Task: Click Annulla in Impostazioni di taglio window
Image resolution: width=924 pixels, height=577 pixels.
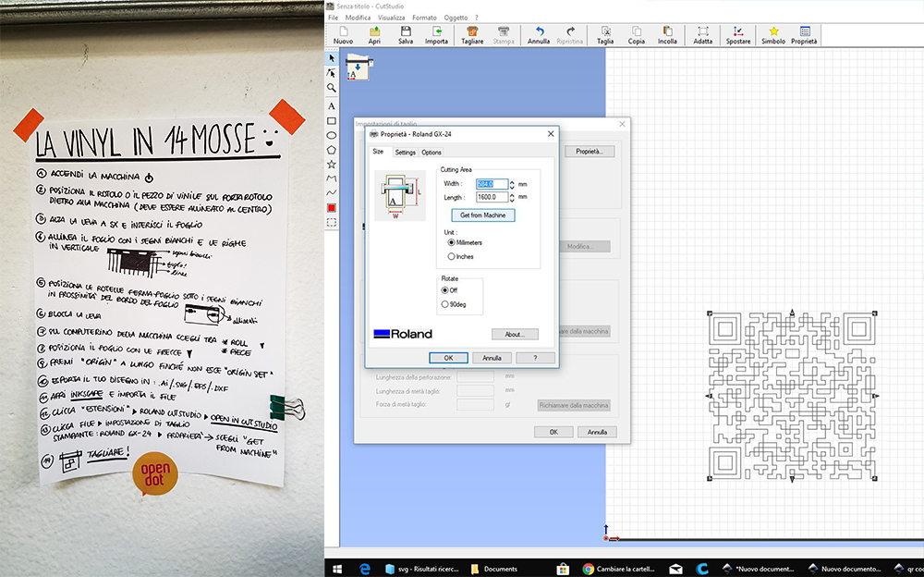Action: (x=597, y=432)
